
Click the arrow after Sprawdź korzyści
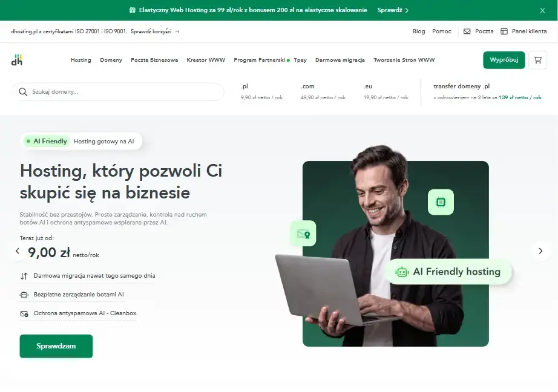pos(177,31)
